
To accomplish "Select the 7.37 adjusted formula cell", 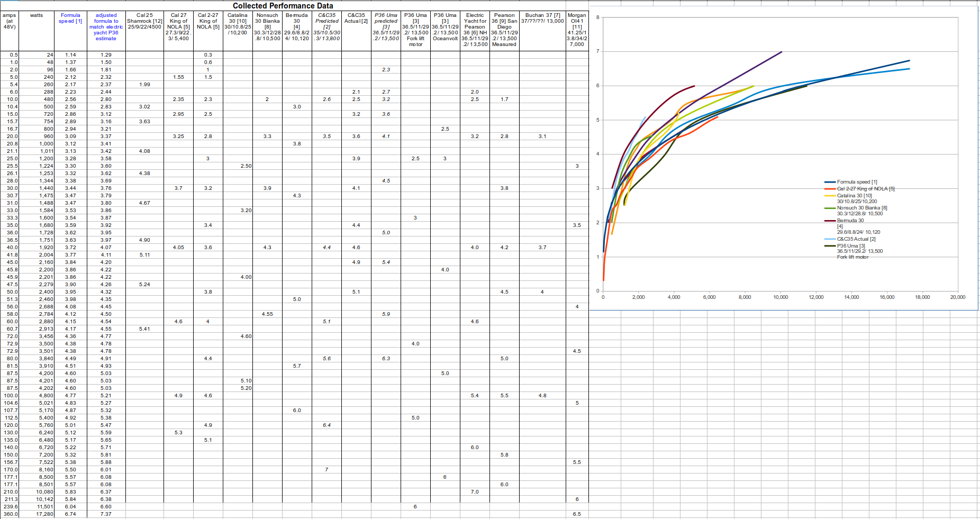I will pyautogui.click(x=106, y=514).
